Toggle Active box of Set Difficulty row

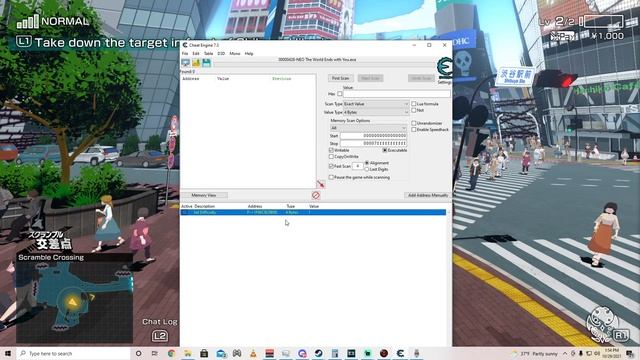pos(184,213)
